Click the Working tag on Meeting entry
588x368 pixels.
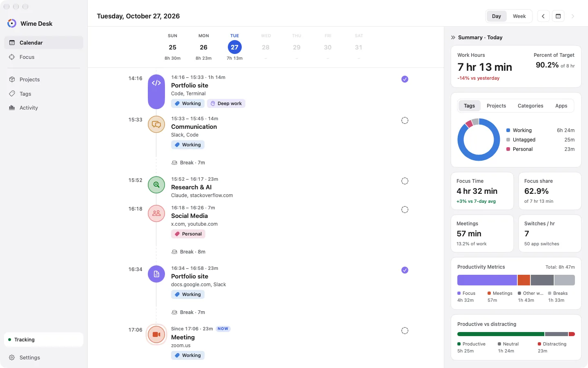pyautogui.click(x=188, y=355)
